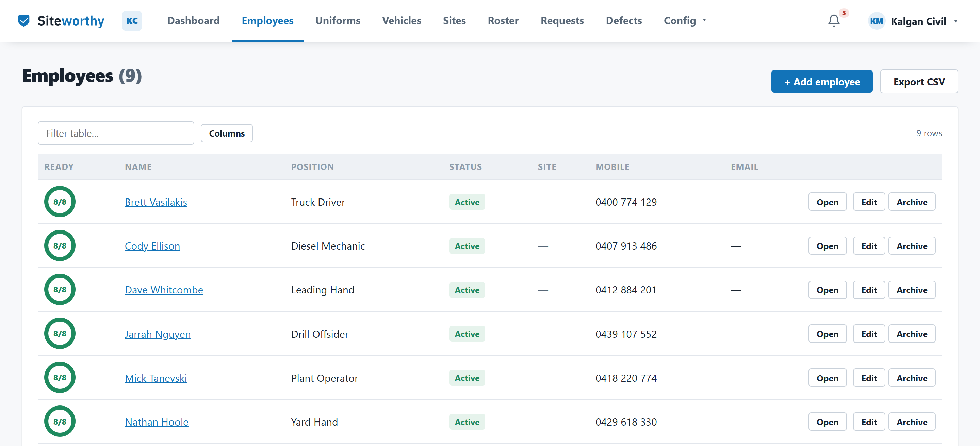Edit the Brett Vasilakis record
Viewport: 980px width, 446px height.
click(x=869, y=202)
